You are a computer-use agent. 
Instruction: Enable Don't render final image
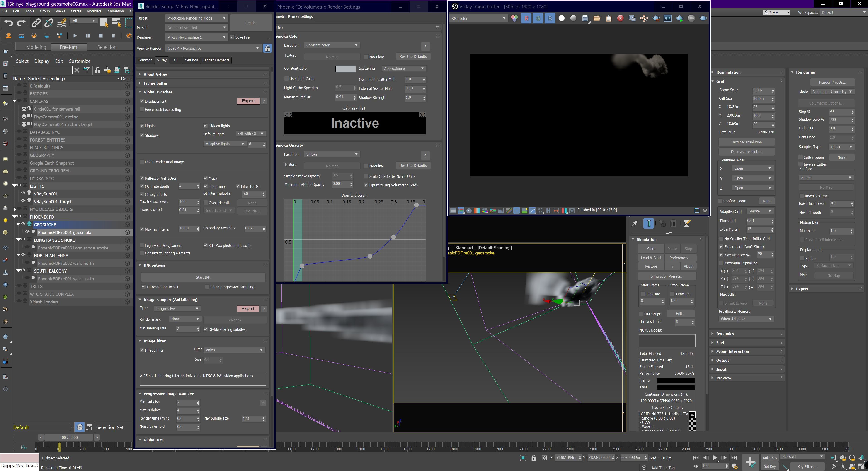(x=142, y=162)
